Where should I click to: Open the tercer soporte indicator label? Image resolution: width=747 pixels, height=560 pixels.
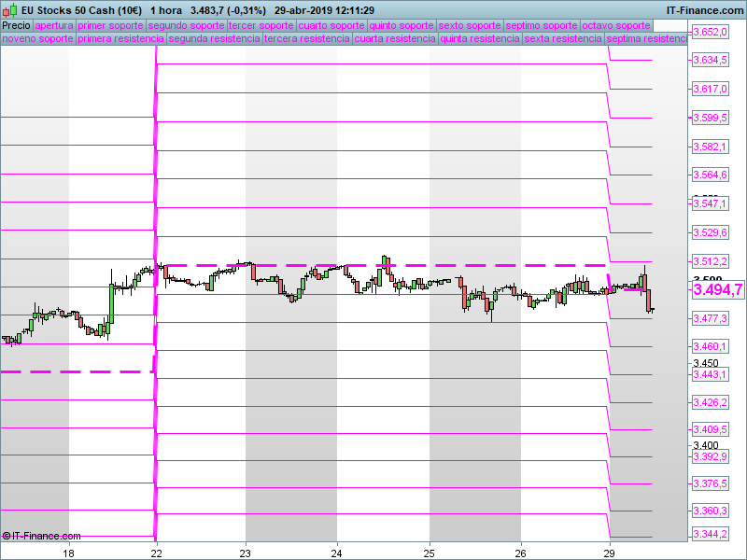pyautogui.click(x=261, y=26)
